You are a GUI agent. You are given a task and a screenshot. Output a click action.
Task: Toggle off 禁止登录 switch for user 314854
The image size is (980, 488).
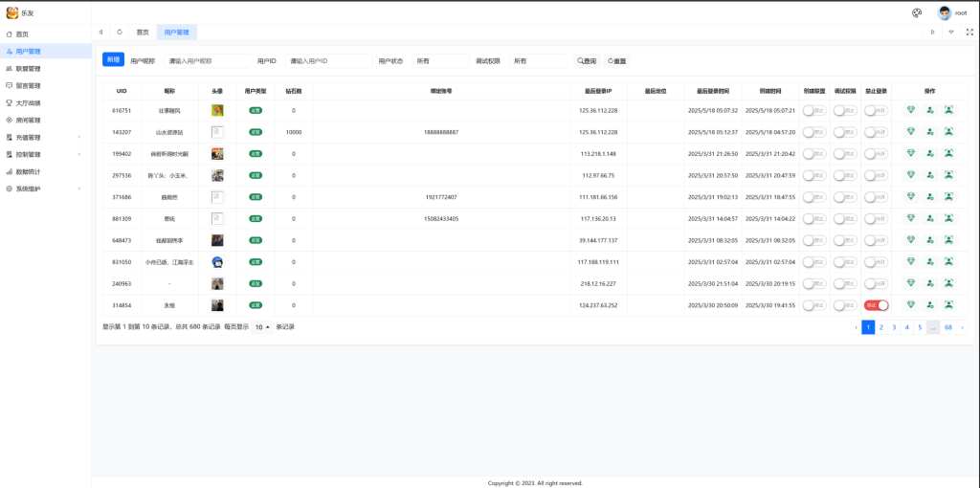876,305
